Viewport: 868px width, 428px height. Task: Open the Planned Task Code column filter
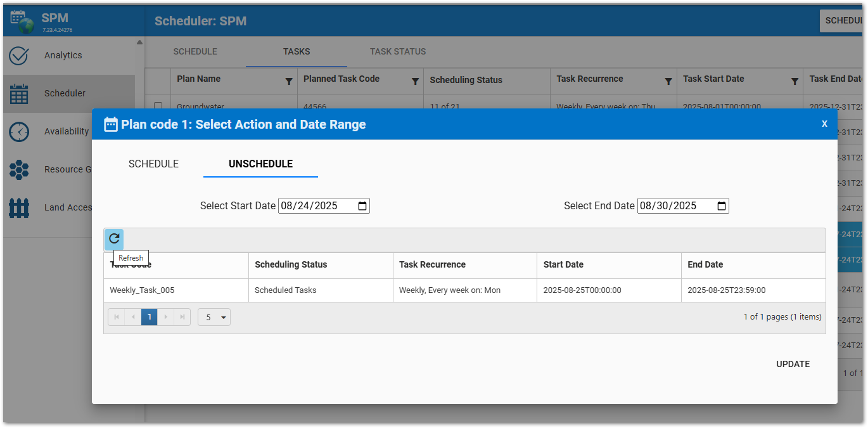tap(416, 81)
